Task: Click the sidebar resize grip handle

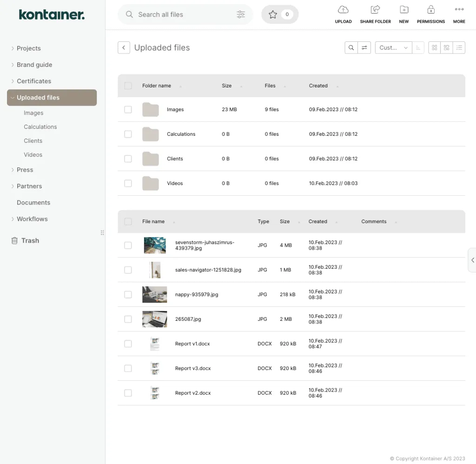Action: [102, 232]
